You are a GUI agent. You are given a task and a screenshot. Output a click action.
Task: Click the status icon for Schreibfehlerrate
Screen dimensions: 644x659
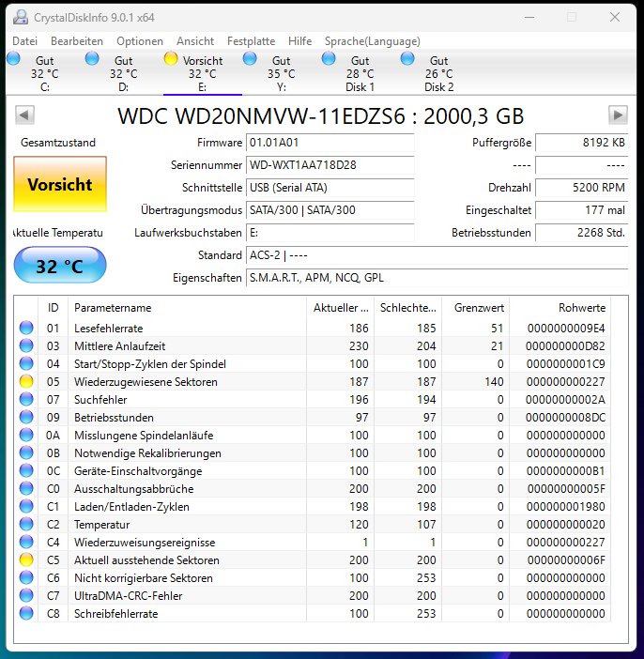tap(26, 614)
